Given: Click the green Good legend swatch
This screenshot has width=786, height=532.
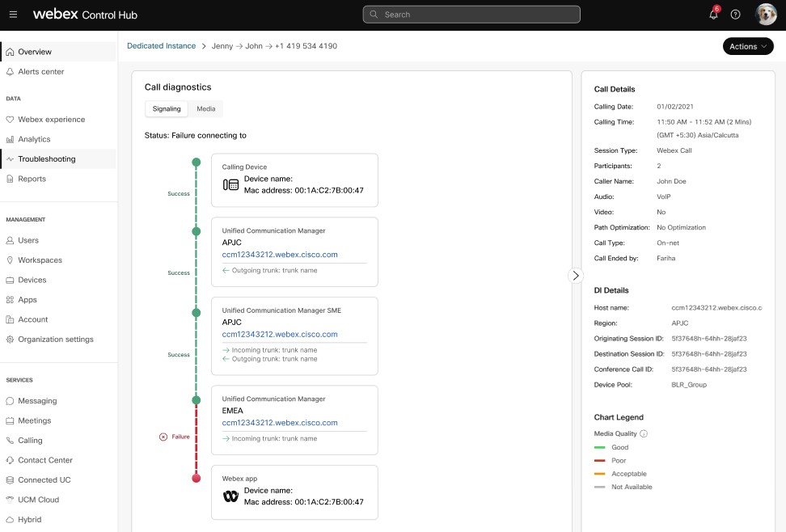Looking at the screenshot, I should tap(599, 447).
